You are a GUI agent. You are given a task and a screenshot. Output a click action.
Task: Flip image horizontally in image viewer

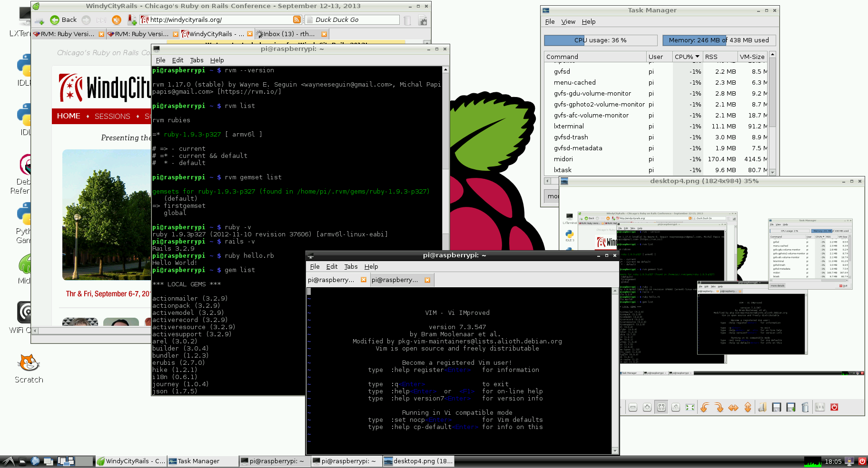point(733,407)
